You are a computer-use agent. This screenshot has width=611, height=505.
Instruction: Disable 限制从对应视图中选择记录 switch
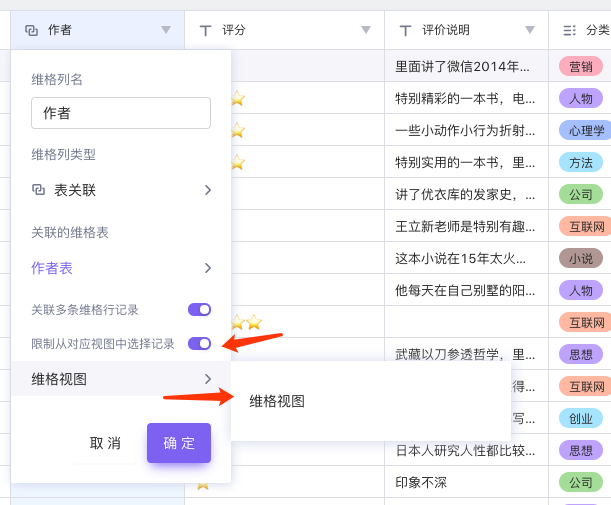click(x=199, y=344)
